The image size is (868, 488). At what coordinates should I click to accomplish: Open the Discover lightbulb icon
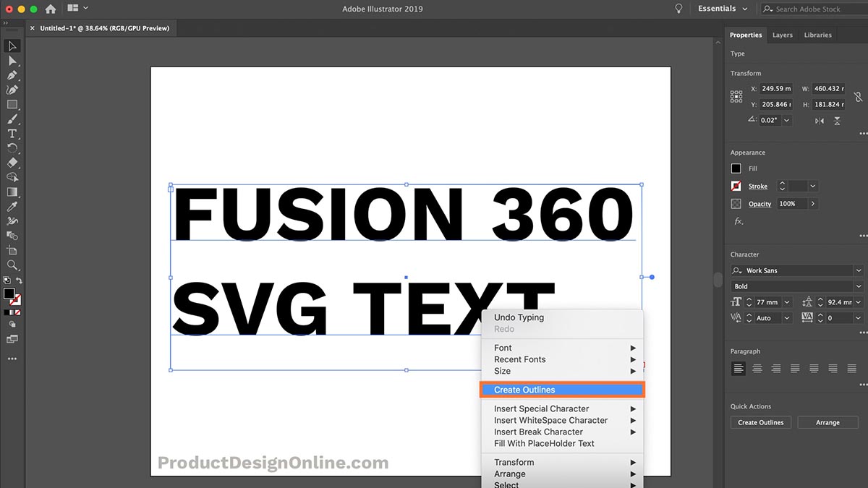point(678,9)
